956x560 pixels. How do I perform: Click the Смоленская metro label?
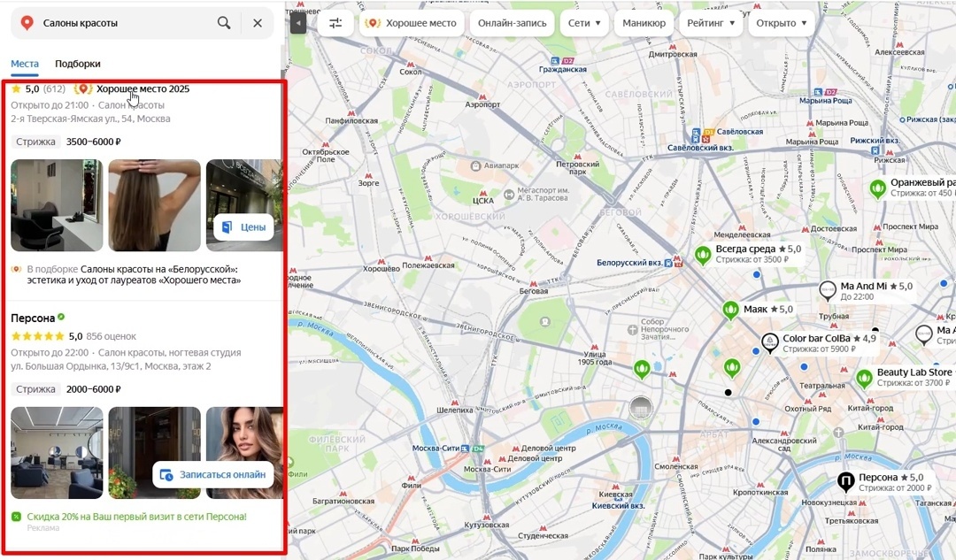coord(676,467)
